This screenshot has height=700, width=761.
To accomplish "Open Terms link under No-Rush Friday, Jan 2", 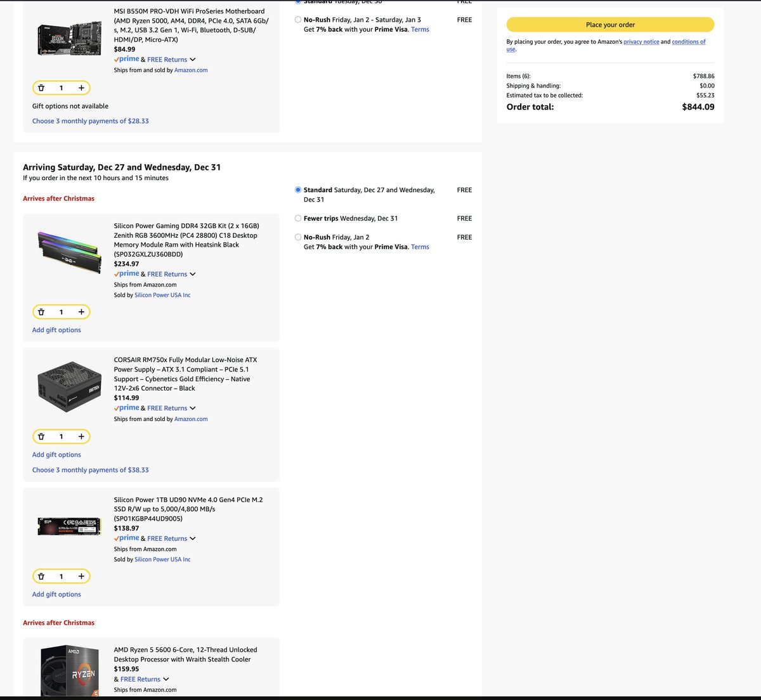I will (x=420, y=247).
